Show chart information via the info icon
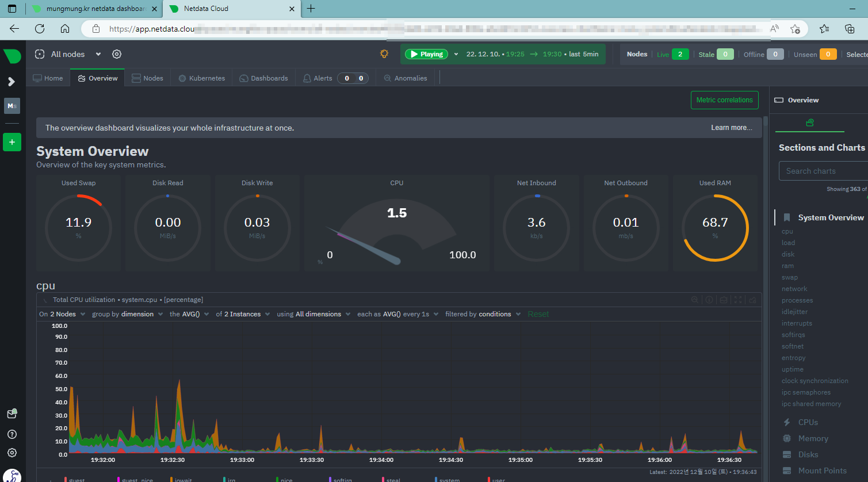The image size is (868, 482). coord(709,300)
